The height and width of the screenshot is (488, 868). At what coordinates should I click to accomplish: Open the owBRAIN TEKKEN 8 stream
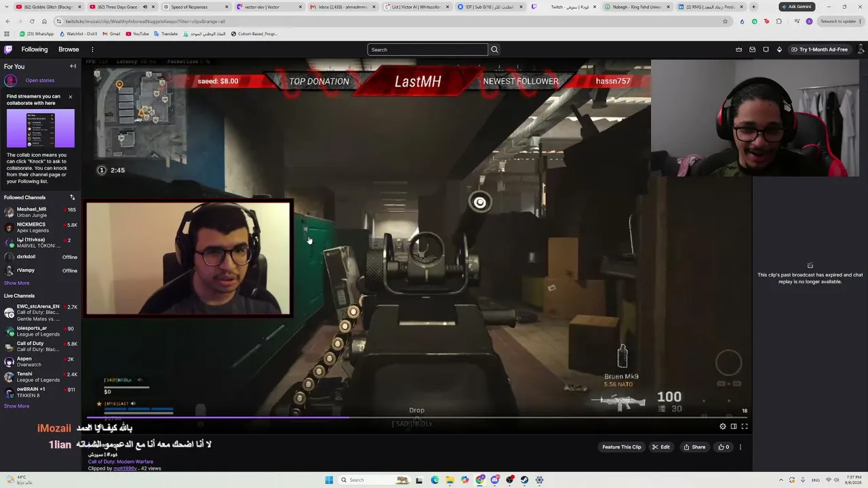pos(40,392)
